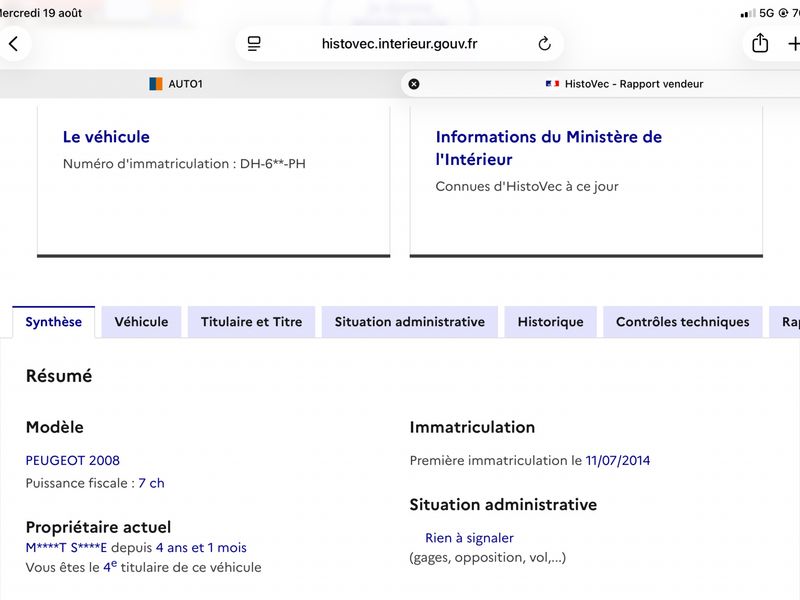Switch to Situation administrative tab
The image size is (800, 600).
tap(410, 322)
